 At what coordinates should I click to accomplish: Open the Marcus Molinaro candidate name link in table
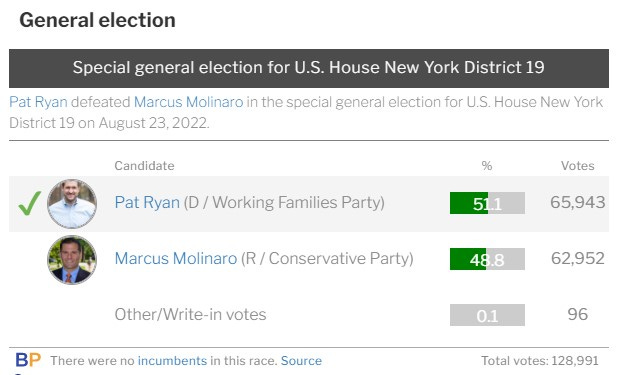(176, 259)
